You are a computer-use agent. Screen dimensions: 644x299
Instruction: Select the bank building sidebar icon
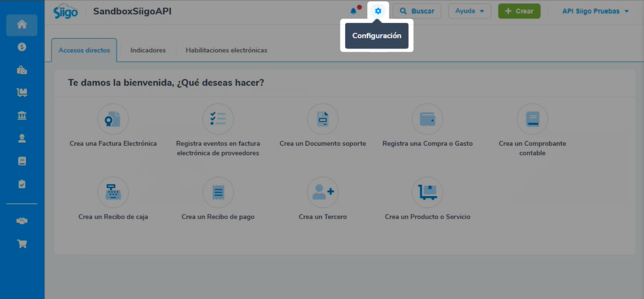click(x=22, y=116)
